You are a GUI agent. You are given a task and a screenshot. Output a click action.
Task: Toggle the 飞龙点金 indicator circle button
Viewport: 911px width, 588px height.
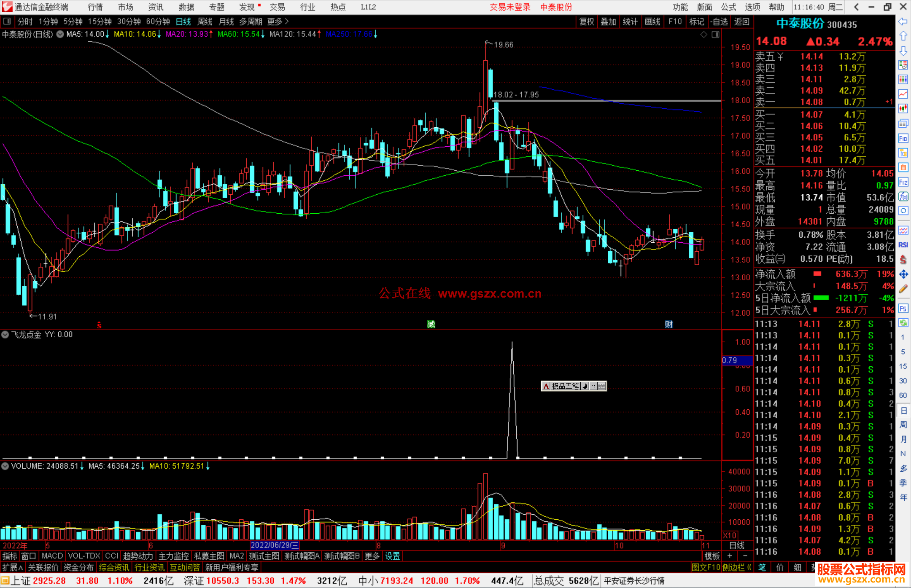(5, 335)
